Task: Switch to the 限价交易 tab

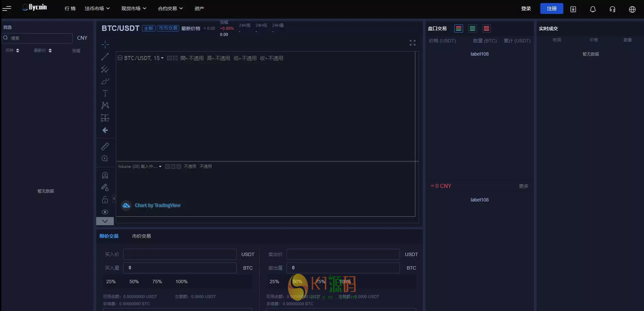Action: (109, 236)
